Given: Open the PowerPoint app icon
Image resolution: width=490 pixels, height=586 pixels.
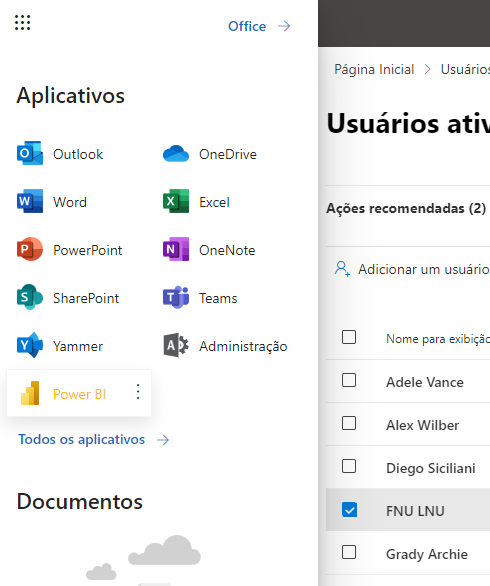Looking at the screenshot, I should (x=30, y=249).
